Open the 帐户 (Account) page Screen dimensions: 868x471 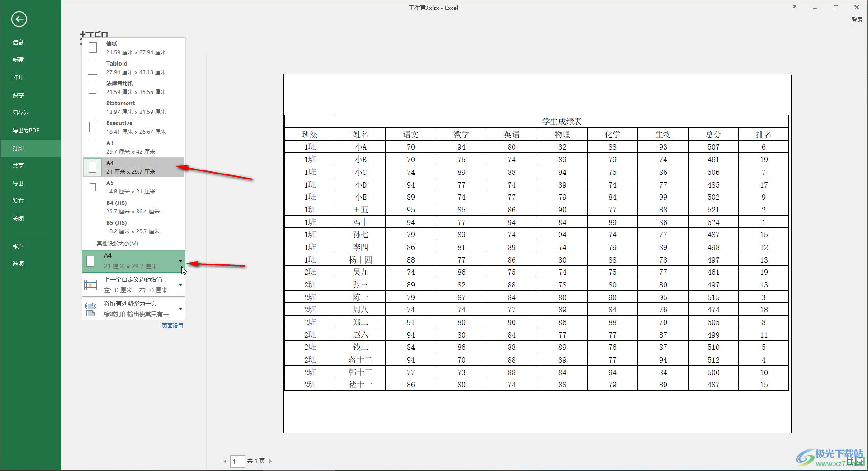click(31, 246)
